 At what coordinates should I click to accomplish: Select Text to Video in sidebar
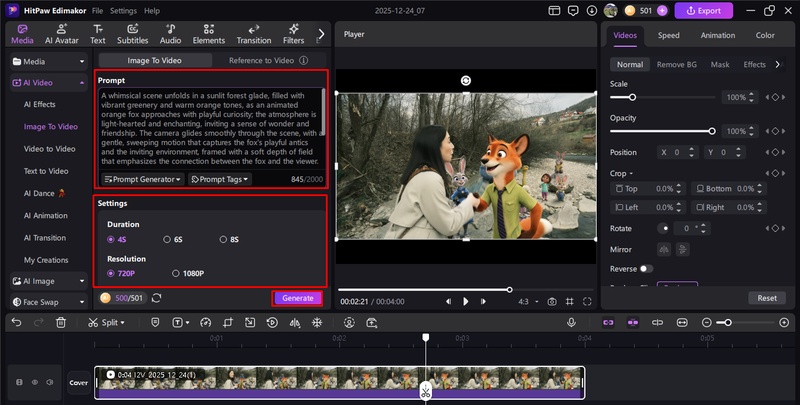coord(46,171)
